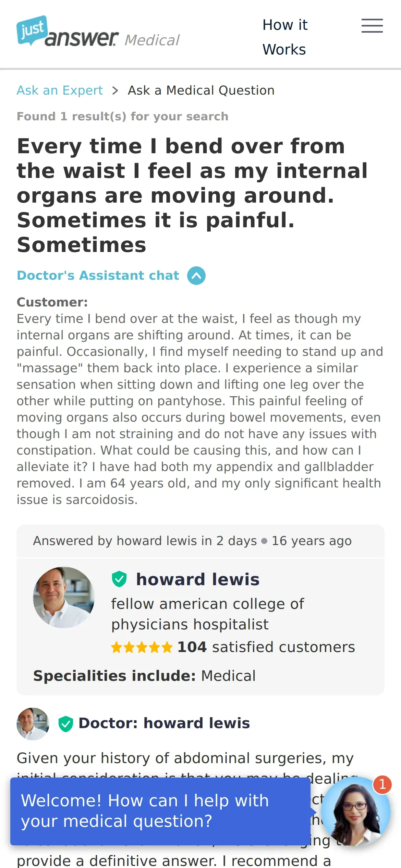Select Ask a Medical Question breadcrumb
This screenshot has width=401, height=868.
tap(201, 91)
